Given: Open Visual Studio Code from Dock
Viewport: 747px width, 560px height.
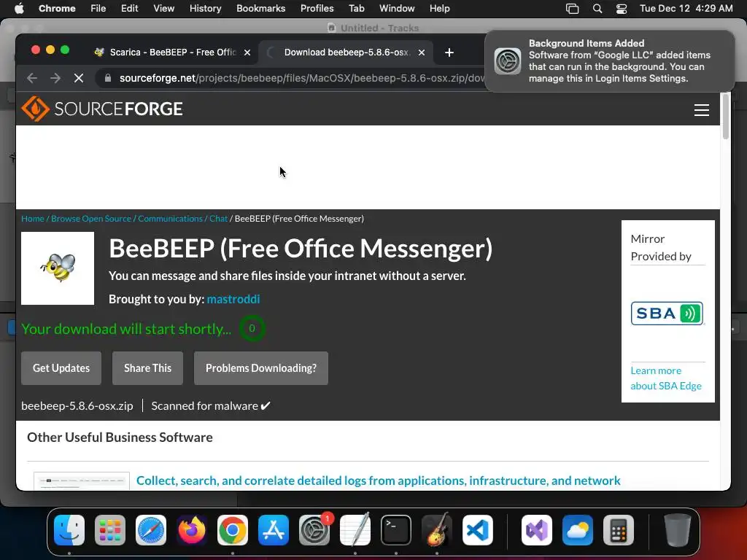Looking at the screenshot, I should (x=478, y=530).
